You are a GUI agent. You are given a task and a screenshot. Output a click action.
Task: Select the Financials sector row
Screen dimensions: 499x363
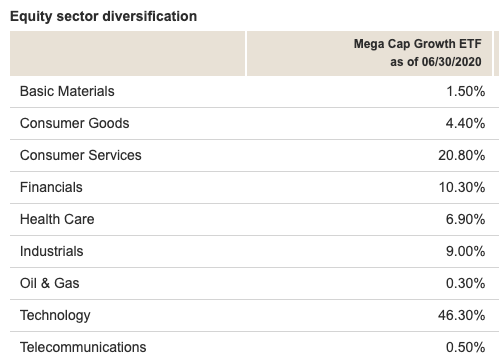click(x=254, y=188)
